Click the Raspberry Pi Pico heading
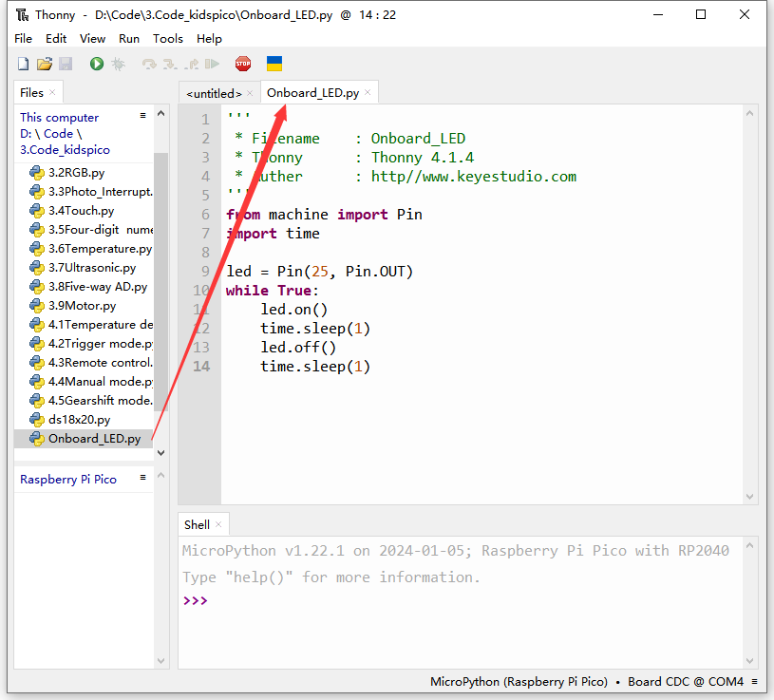Viewport: 774px width, 700px height. [x=68, y=480]
